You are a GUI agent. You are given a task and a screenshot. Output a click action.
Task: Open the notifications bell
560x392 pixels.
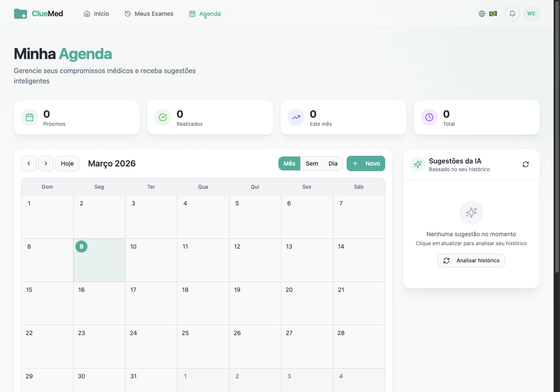coord(512,14)
